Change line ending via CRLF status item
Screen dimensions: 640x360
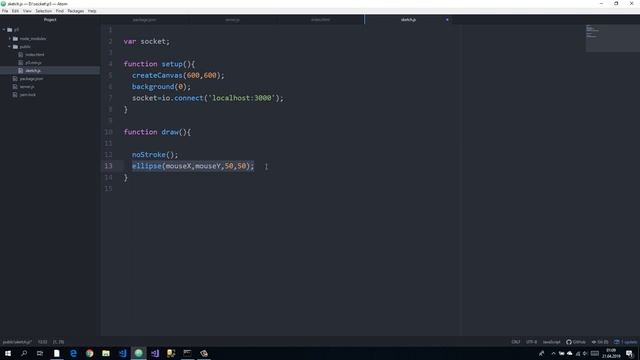tap(516, 342)
